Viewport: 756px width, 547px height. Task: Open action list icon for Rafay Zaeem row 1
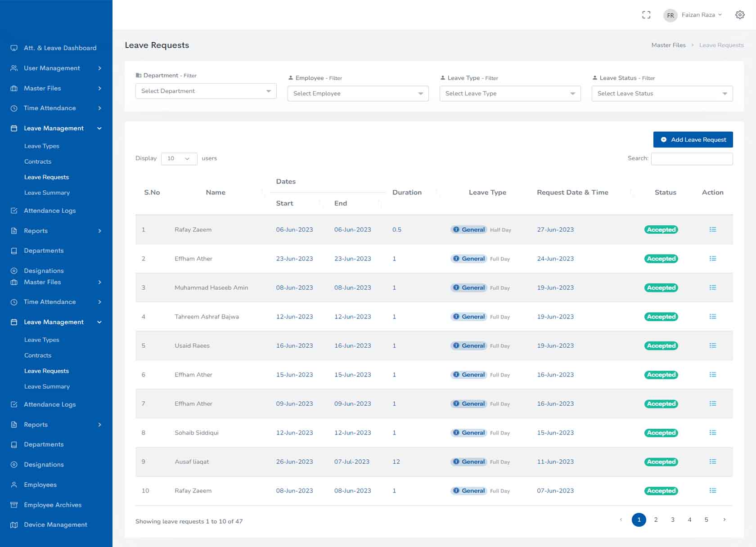click(713, 229)
